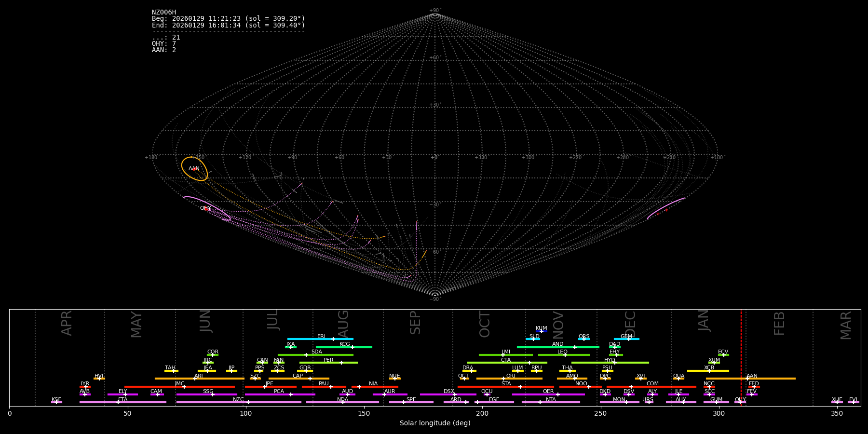Click the ETA shower bar in timeline
Image resolution: width=868 pixels, height=434 pixels.
pos(123,402)
